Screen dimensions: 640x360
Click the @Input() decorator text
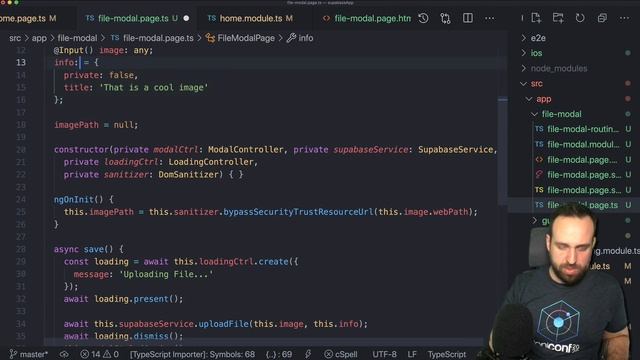coord(73,50)
